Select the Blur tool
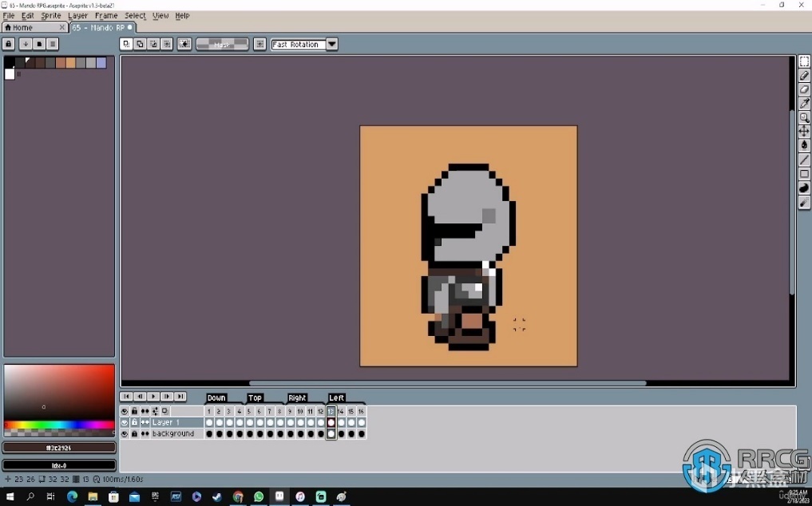The height and width of the screenshot is (506, 812). tap(804, 201)
